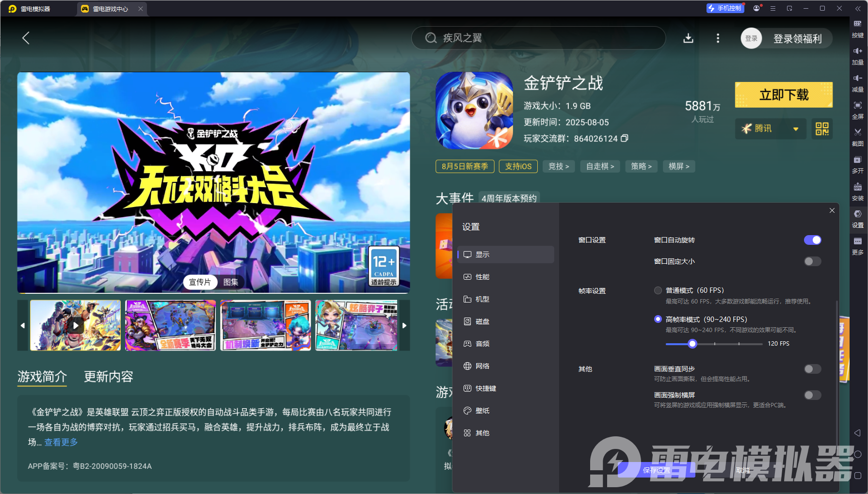Viewport: 868px width, 494px height.
Task: Play the video on the first thumbnail
Action: pos(75,325)
